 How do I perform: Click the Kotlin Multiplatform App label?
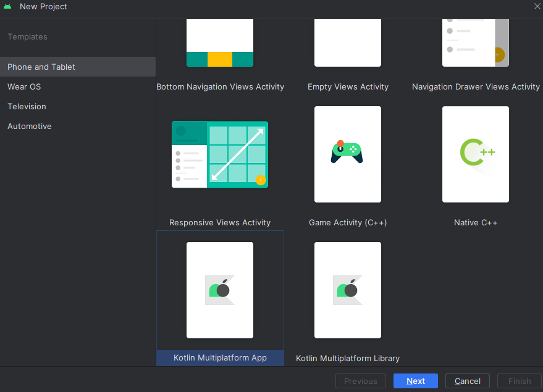(x=220, y=357)
